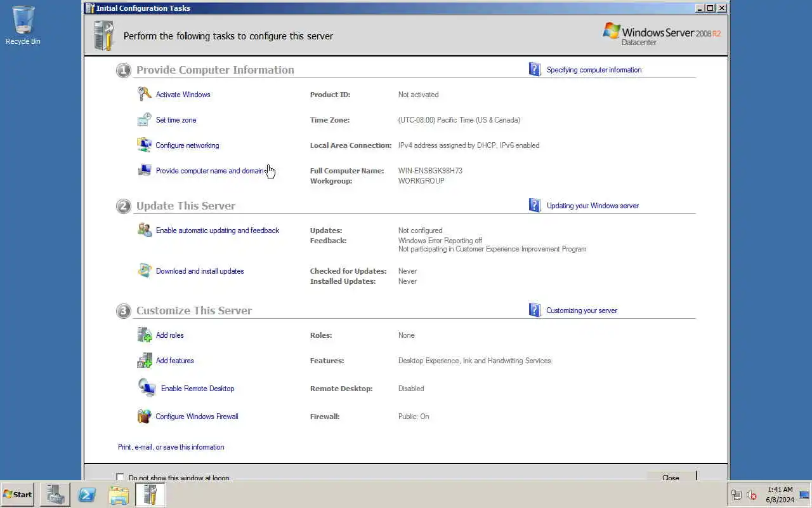This screenshot has width=812, height=508.
Task: Open the Add roles link
Action: [x=169, y=335]
